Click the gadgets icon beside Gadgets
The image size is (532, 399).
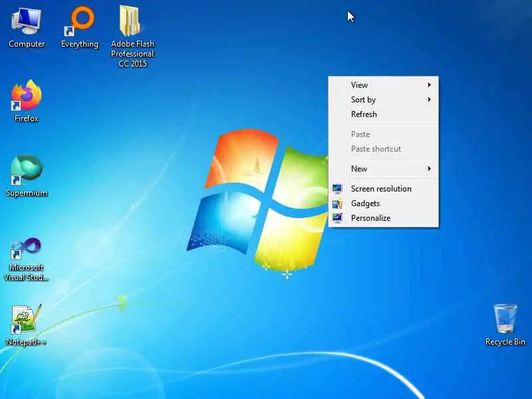[337, 203]
